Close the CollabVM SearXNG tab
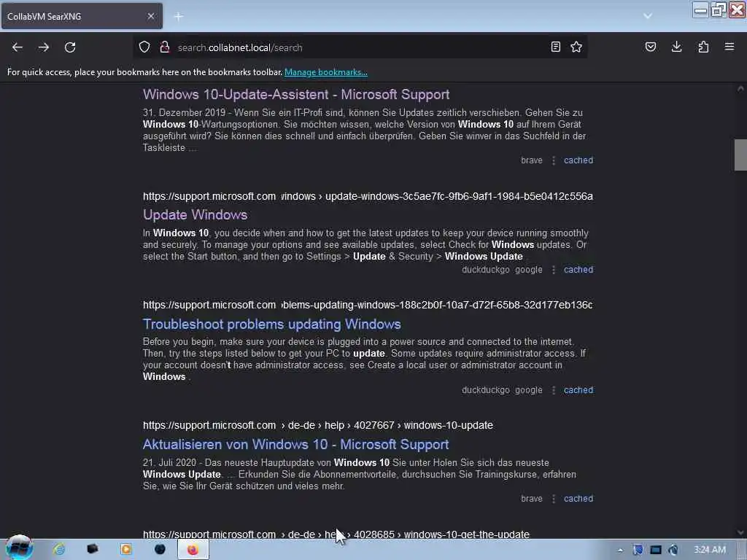This screenshot has width=747, height=560. click(150, 16)
